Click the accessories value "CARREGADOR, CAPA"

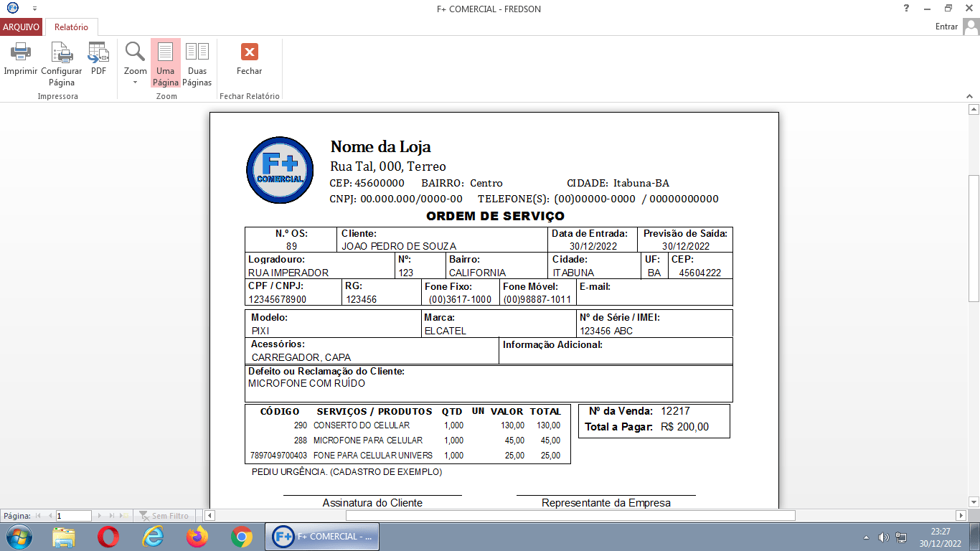(301, 357)
